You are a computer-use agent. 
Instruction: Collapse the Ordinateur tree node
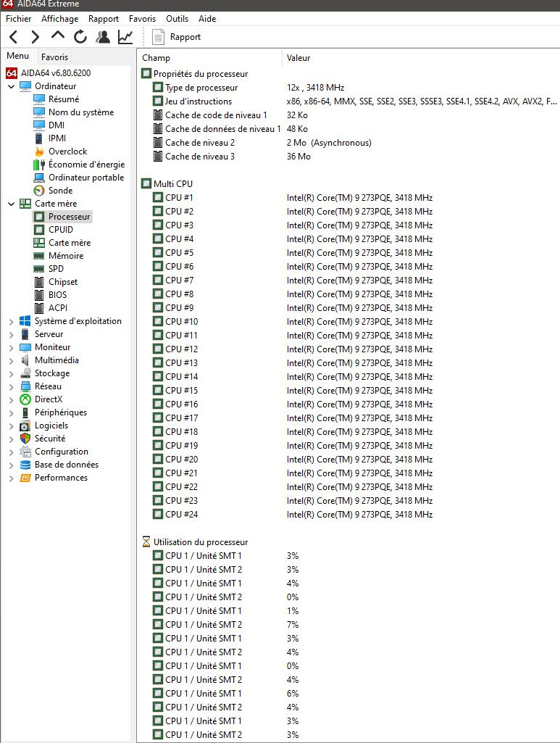pyautogui.click(x=12, y=86)
